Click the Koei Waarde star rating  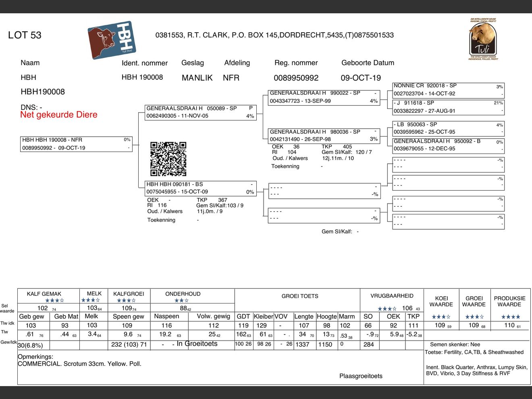[x=441, y=317]
